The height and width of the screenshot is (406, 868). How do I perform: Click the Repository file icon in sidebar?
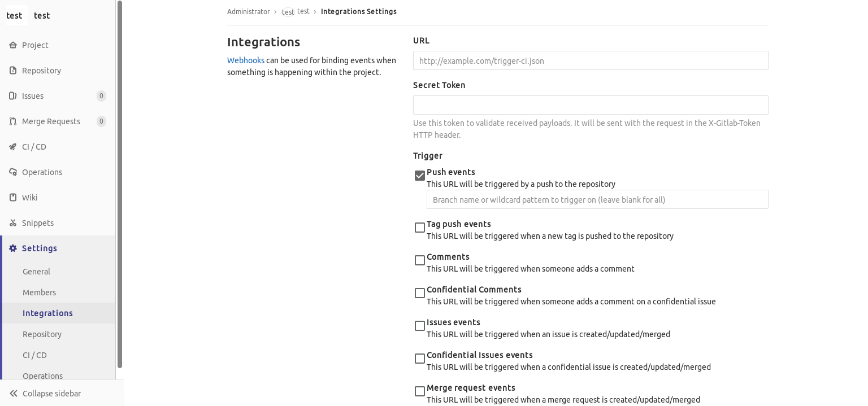click(13, 71)
